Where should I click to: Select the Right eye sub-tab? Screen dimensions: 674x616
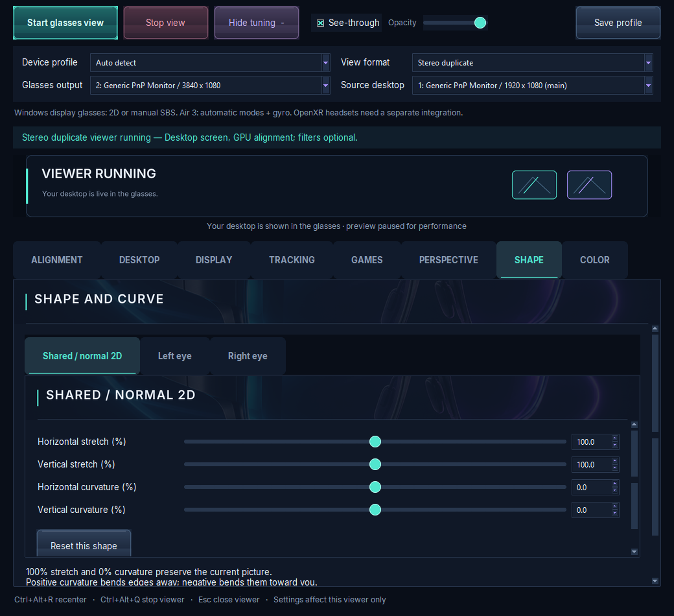point(248,356)
